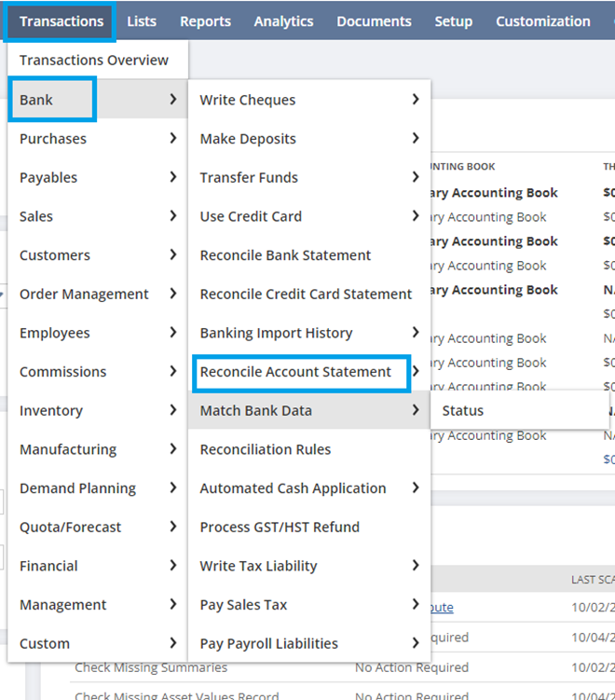This screenshot has width=615, height=700.
Task: Choose Process GST/HST Refund
Action: [280, 528]
